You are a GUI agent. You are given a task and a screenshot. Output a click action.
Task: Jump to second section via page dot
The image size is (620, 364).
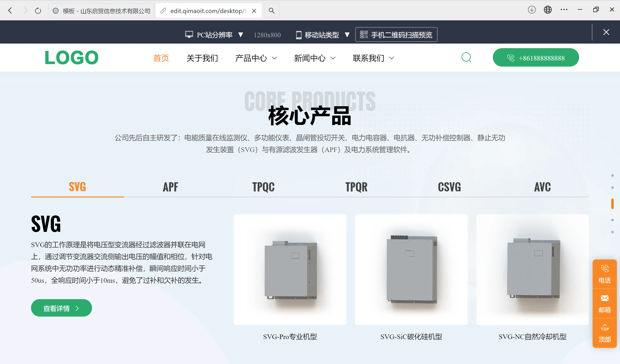612,188
